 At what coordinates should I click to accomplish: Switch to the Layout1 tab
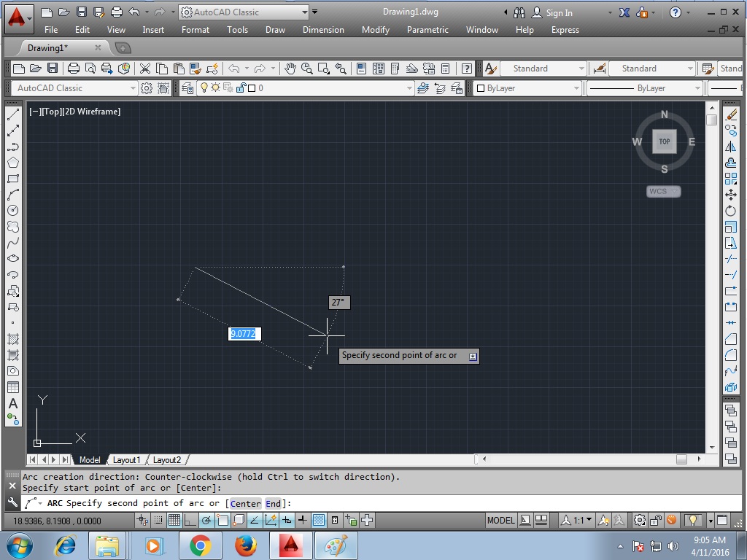tap(128, 459)
